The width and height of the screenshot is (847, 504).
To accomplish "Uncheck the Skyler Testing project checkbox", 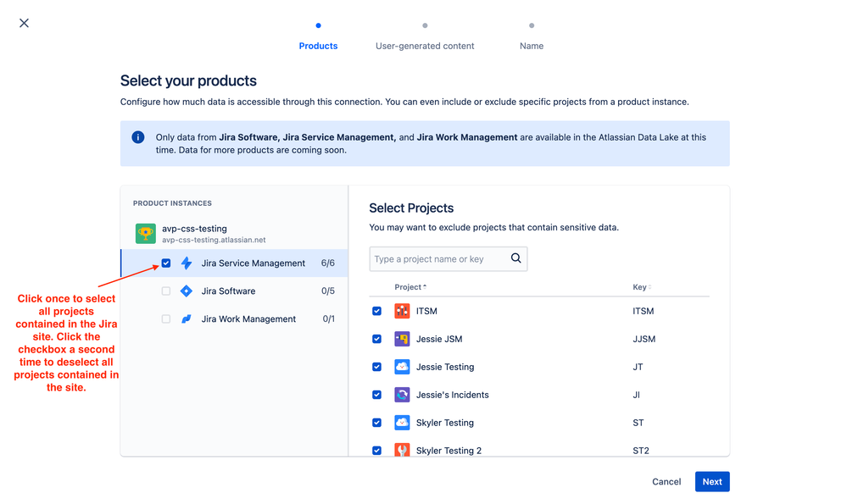I will coord(376,423).
